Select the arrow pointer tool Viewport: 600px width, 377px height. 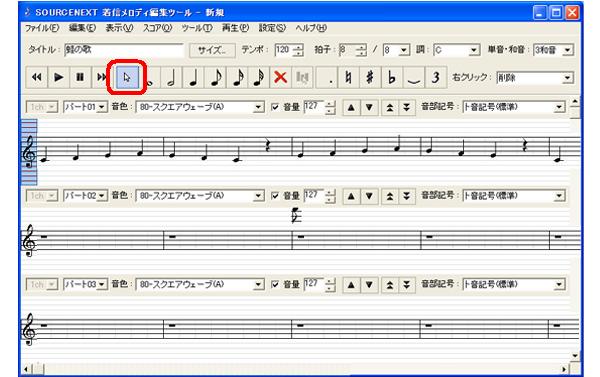click(127, 78)
